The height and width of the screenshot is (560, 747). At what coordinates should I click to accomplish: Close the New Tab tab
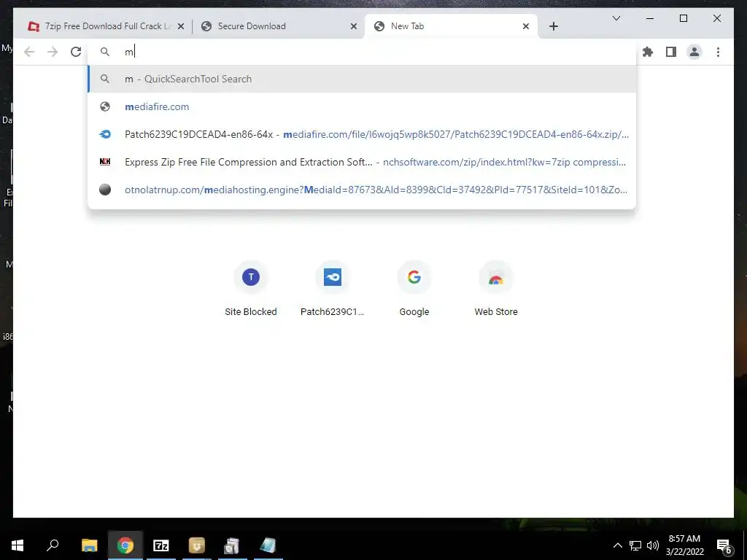[525, 26]
